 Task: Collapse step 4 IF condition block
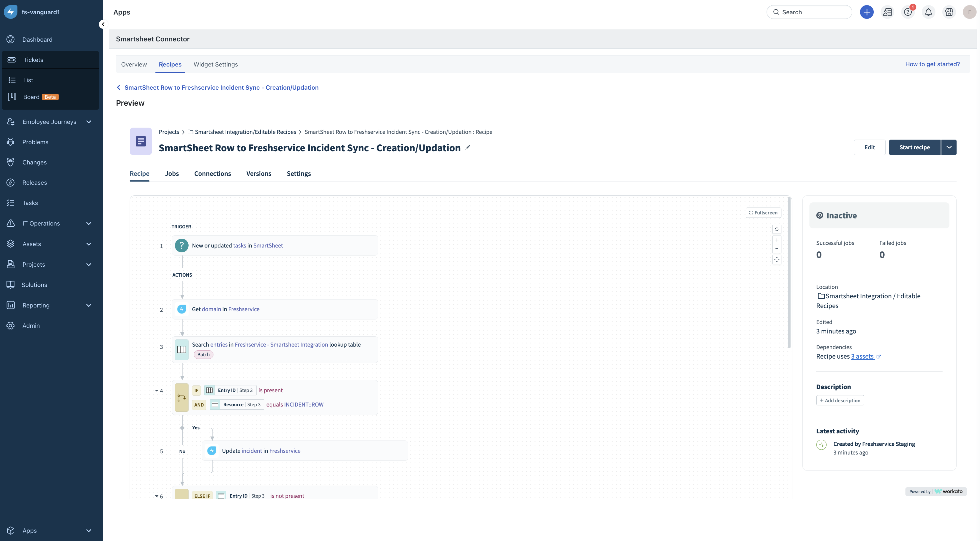[156, 391]
